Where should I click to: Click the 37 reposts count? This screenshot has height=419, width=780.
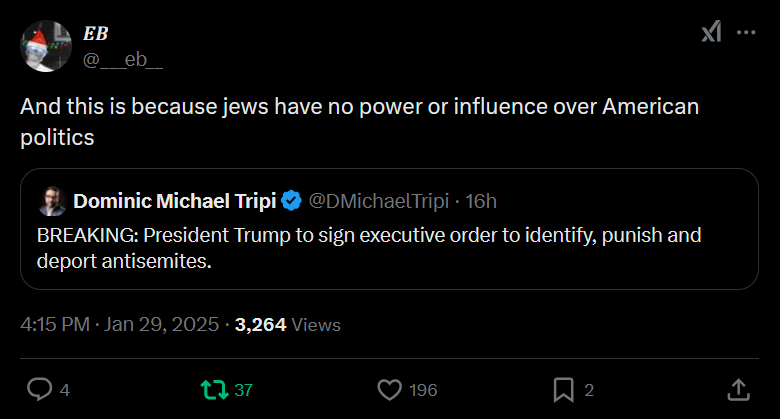click(x=244, y=389)
